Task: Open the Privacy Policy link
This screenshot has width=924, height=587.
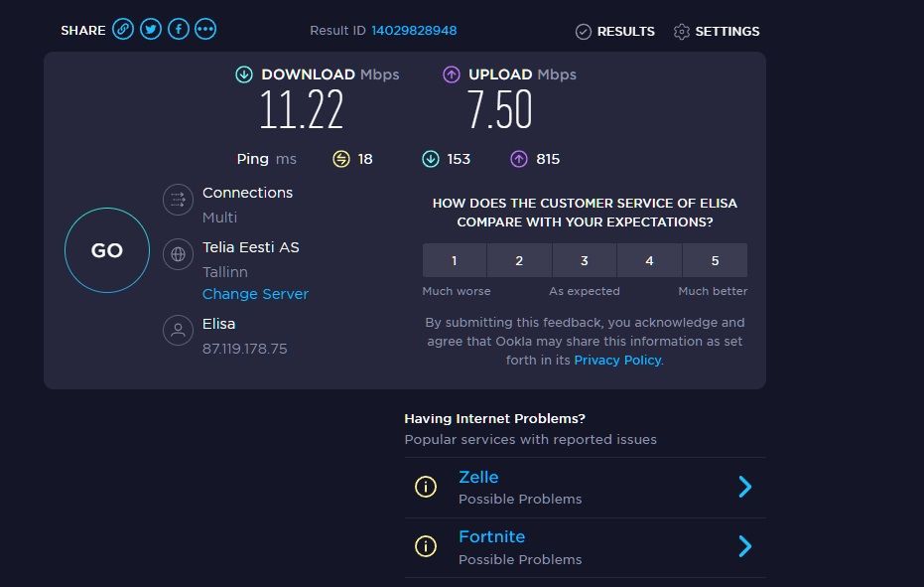Action: 617,361
